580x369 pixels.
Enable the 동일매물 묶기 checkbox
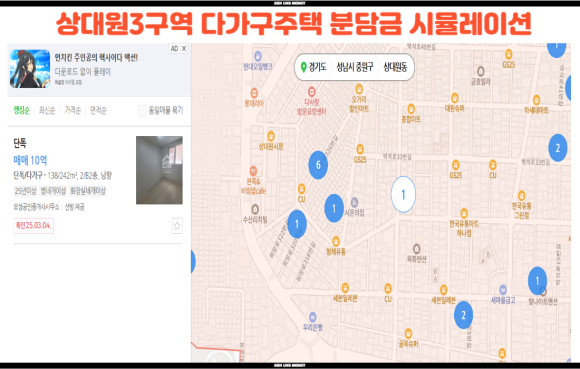(142, 111)
